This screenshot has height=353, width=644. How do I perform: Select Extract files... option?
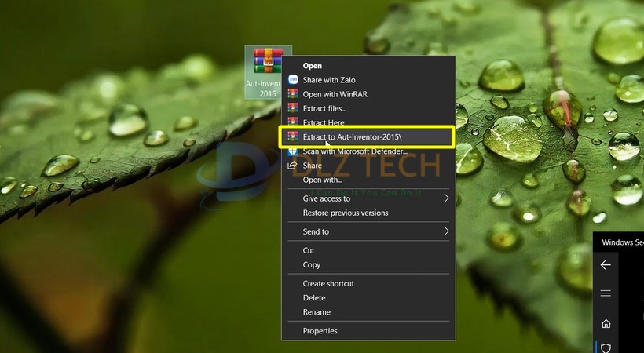368,108
